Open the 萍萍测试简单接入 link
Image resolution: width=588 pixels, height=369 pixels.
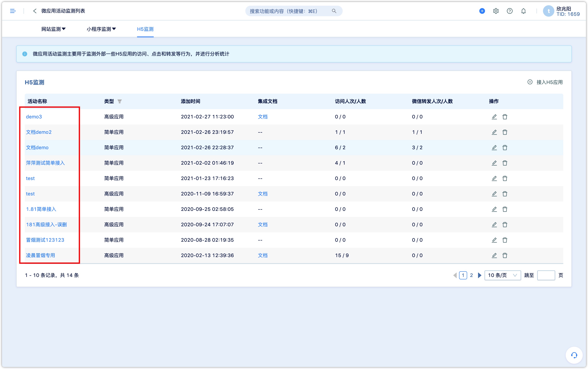tap(45, 163)
